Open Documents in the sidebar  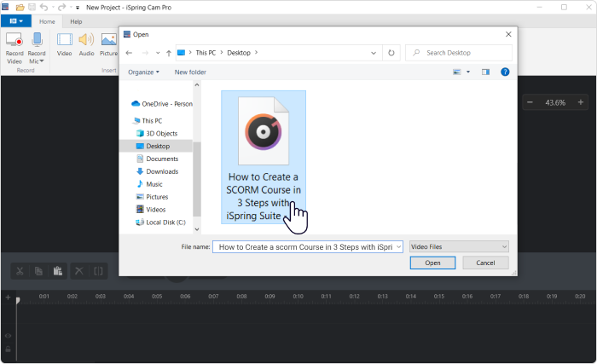(157, 159)
